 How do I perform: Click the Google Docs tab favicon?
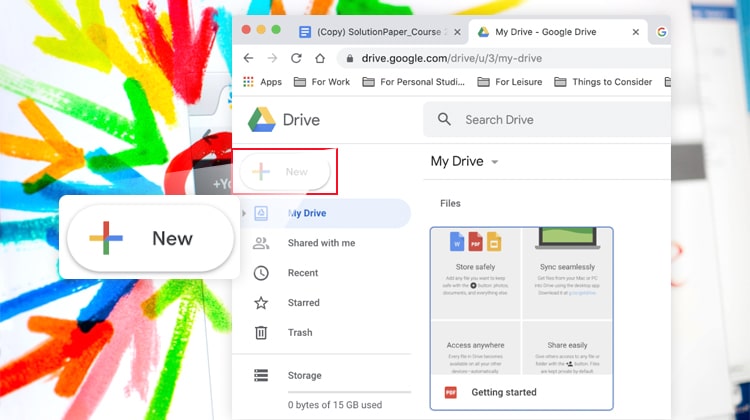(305, 32)
